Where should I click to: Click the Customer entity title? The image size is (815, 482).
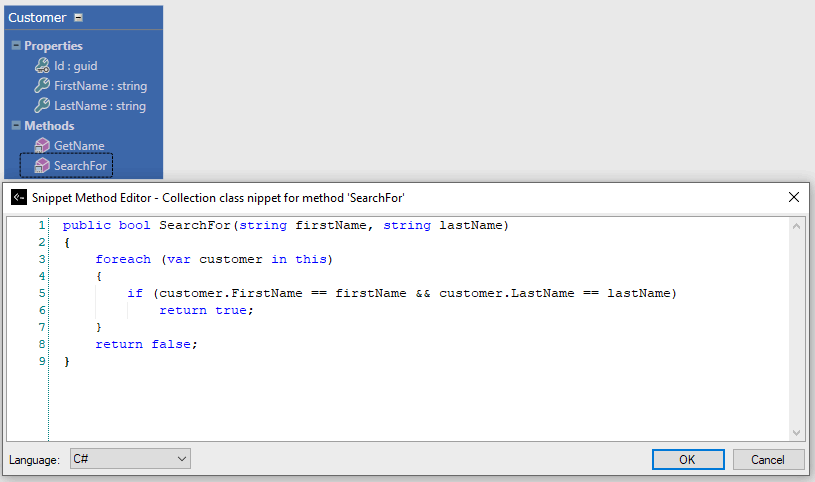pyautogui.click(x=37, y=18)
